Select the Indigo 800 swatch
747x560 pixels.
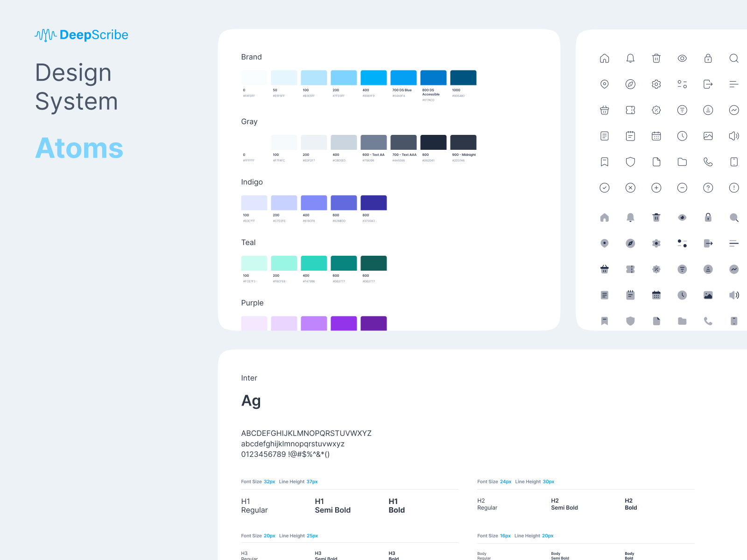[373, 203]
